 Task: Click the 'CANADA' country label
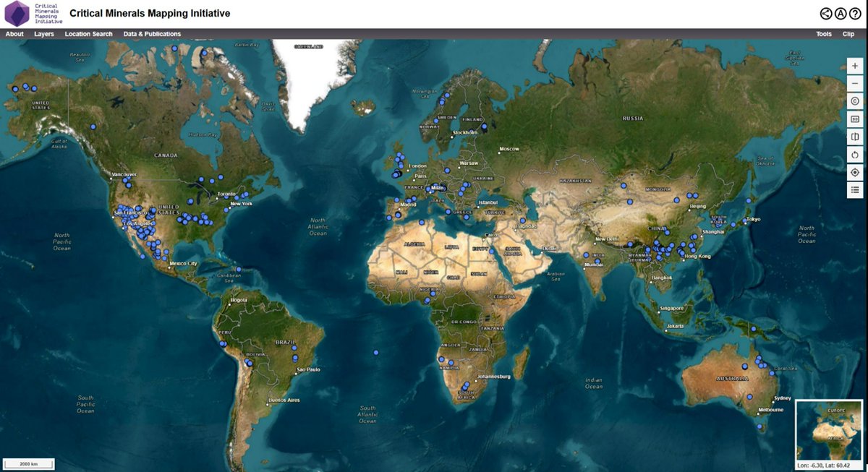click(166, 155)
